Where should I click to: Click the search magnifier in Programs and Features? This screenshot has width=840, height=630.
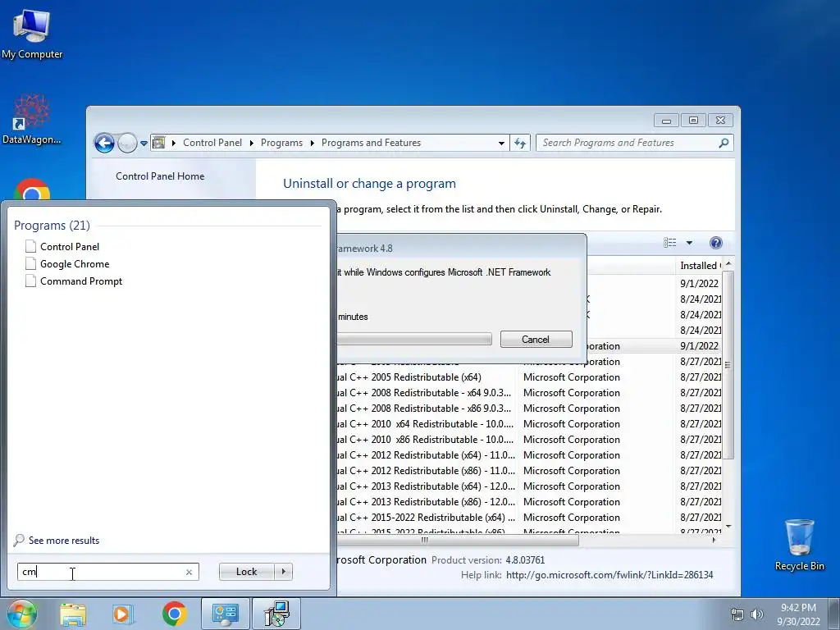724,143
